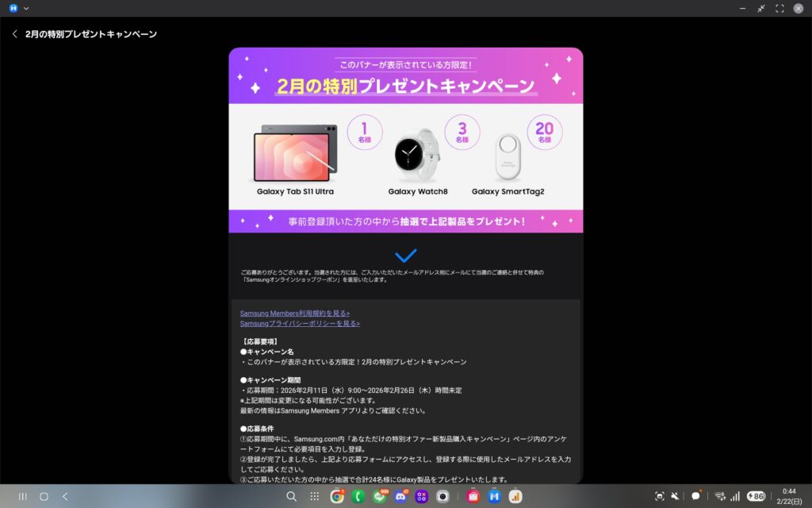Viewport: 812px width, 508px height.
Task: Switch to Samsung Members in the taskbar
Action: [x=494, y=496]
